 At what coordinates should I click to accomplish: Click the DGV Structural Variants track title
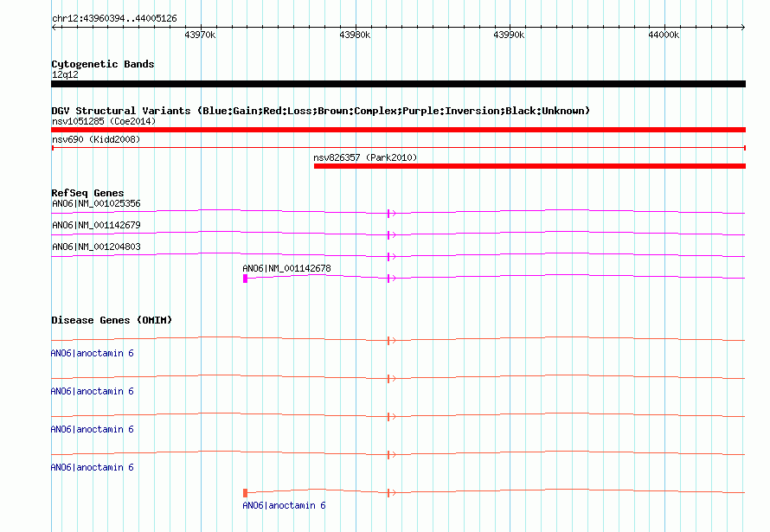click(x=320, y=111)
